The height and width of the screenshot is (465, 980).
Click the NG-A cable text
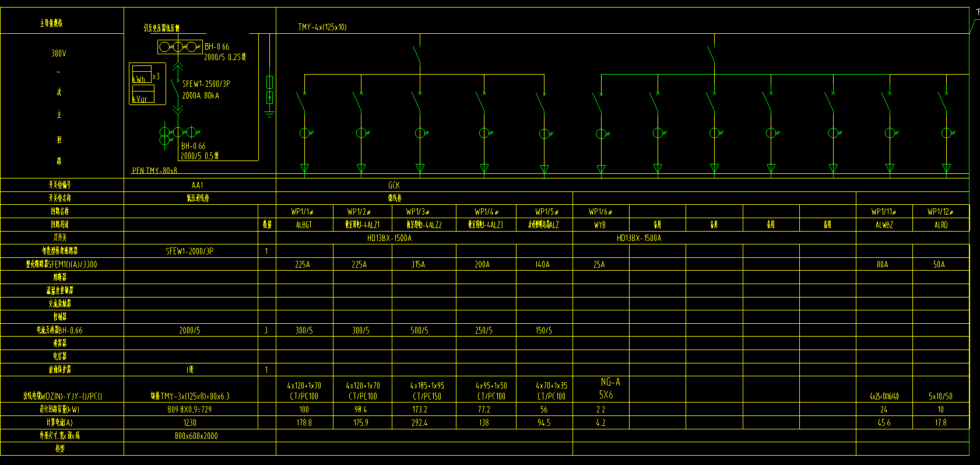coord(610,382)
